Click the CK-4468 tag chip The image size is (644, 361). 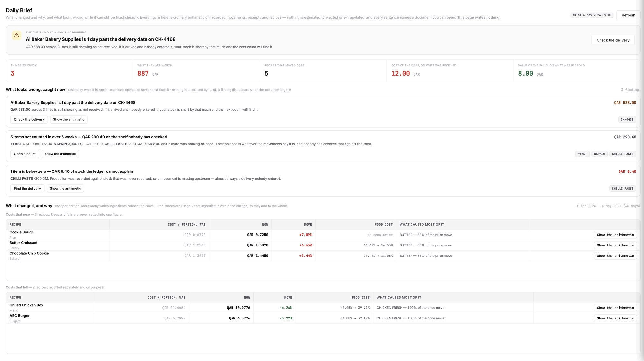[x=627, y=119]
